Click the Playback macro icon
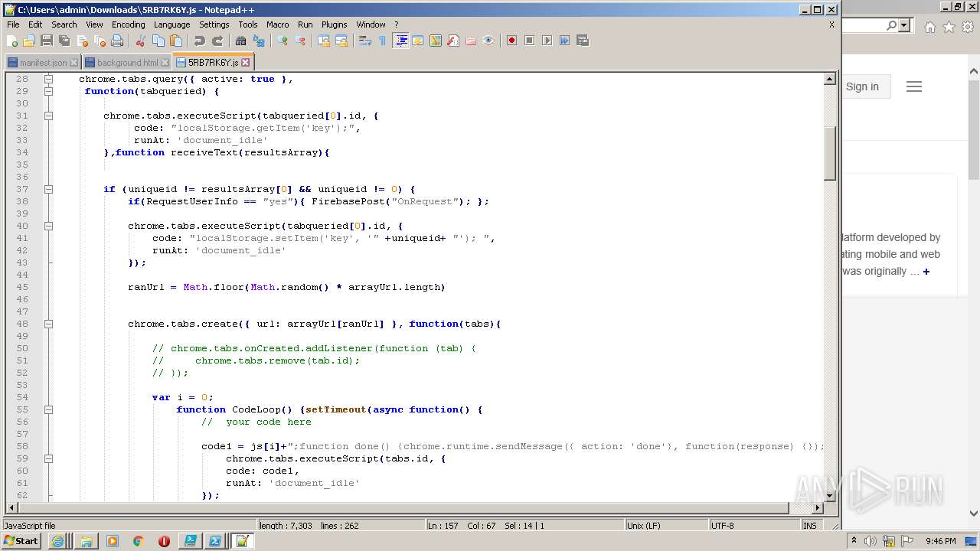Image resolution: width=980 pixels, height=551 pixels. tap(547, 41)
